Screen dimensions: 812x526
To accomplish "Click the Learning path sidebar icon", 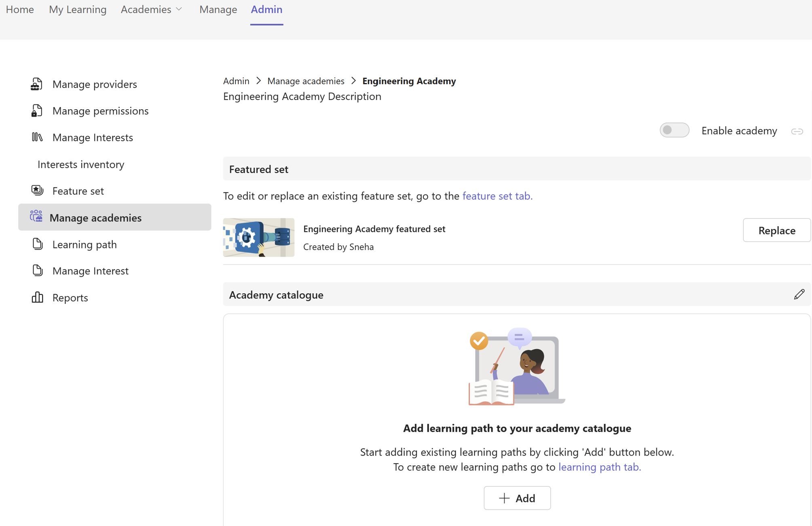I will 37,244.
